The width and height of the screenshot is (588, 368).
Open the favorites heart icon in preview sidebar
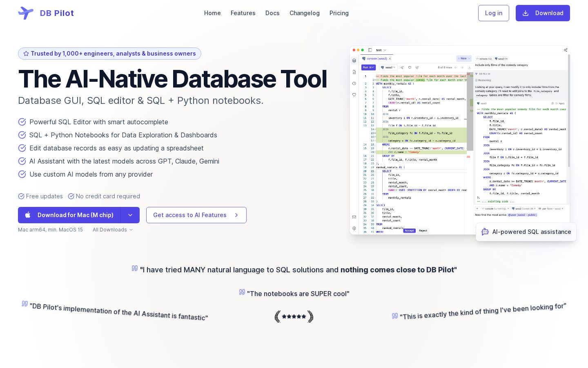pyautogui.click(x=354, y=94)
